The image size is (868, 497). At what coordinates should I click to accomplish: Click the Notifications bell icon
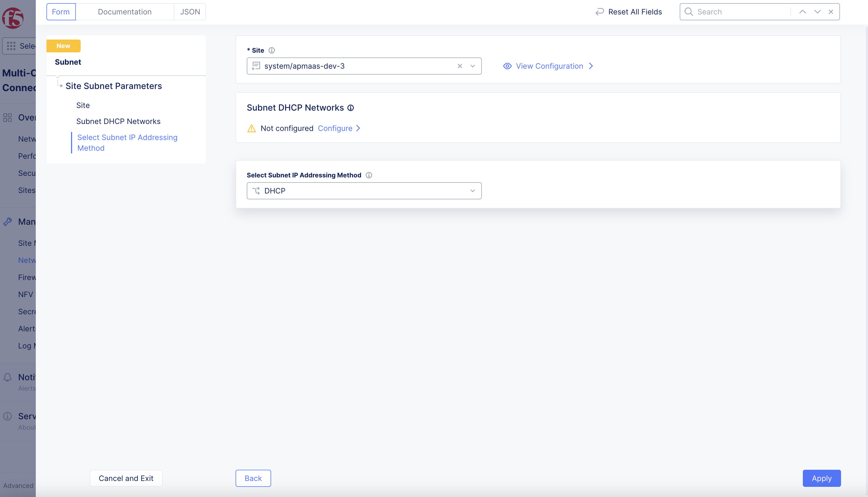7,377
